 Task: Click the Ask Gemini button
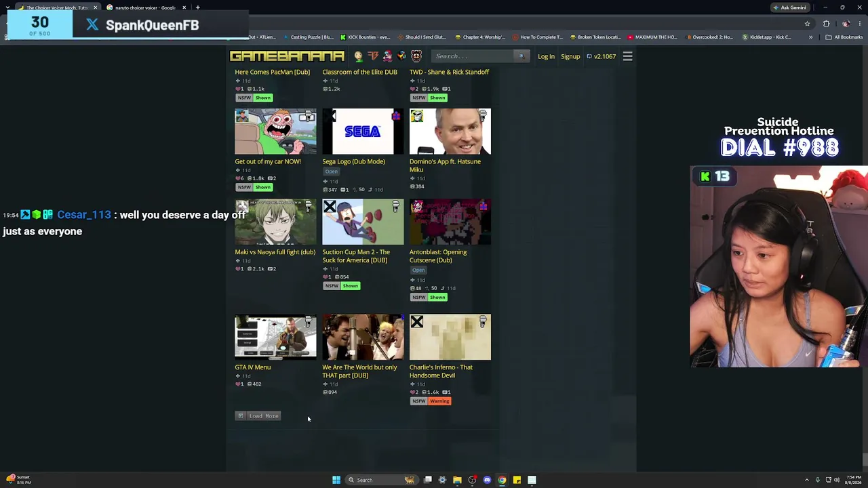tap(789, 7)
